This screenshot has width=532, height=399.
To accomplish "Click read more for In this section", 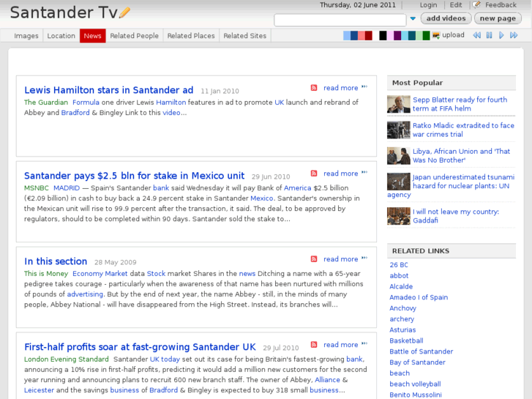I will [341, 259].
